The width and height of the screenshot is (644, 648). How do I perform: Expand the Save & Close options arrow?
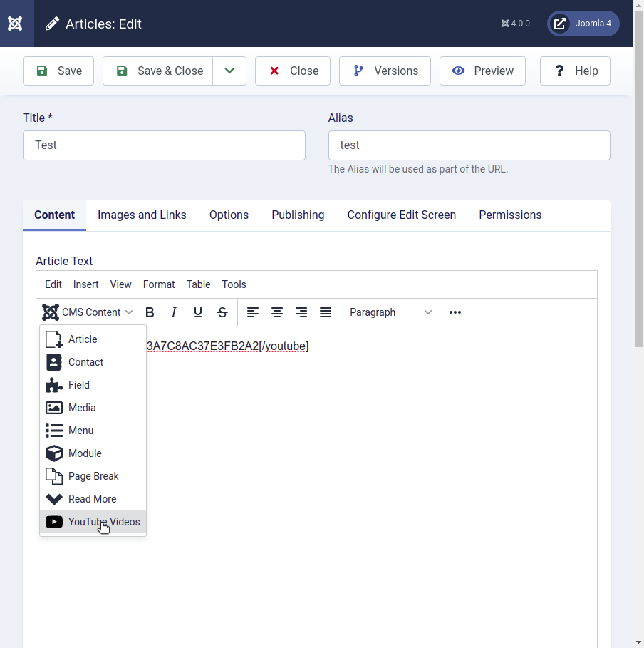(x=229, y=71)
